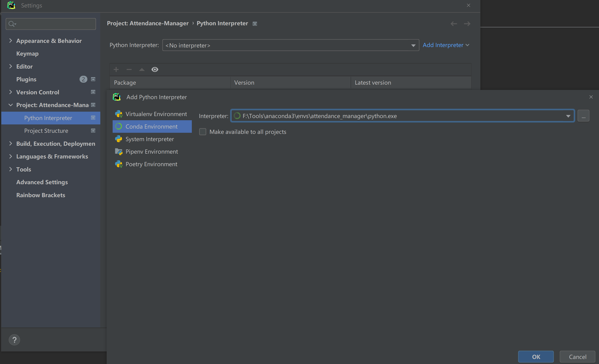Click the back navigation arrow in Settings
The height and width of the screenshot is (364, 599).
tap(454, 24)
